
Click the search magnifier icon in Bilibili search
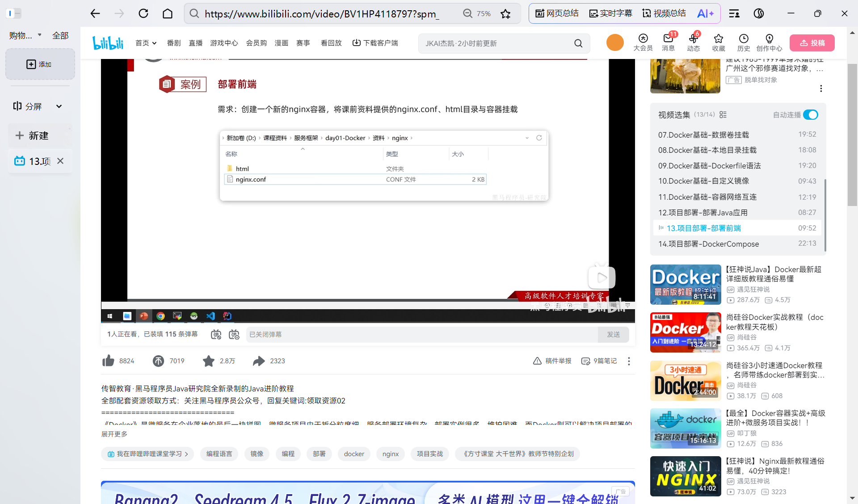tap(578, 43)
